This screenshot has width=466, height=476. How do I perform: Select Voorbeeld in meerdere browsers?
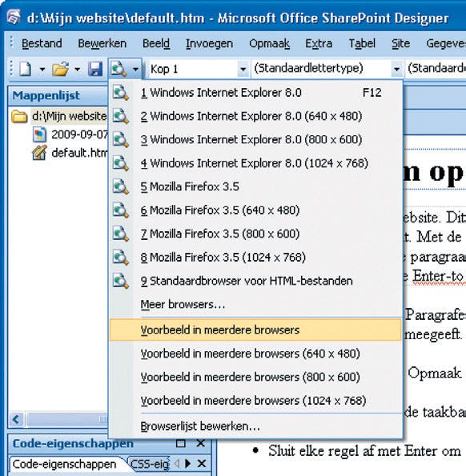tap(255, 330)
